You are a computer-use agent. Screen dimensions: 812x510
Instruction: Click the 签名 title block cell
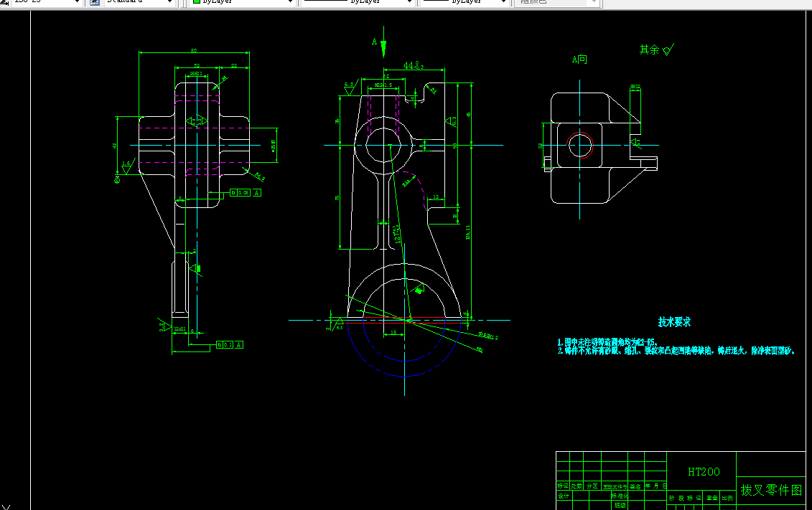coord(635,486)
